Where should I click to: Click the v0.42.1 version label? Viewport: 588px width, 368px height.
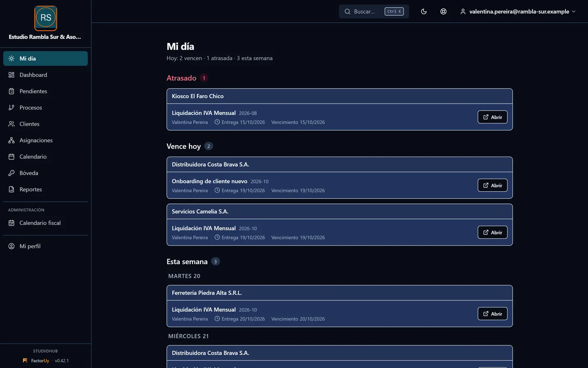coord(62,361)
